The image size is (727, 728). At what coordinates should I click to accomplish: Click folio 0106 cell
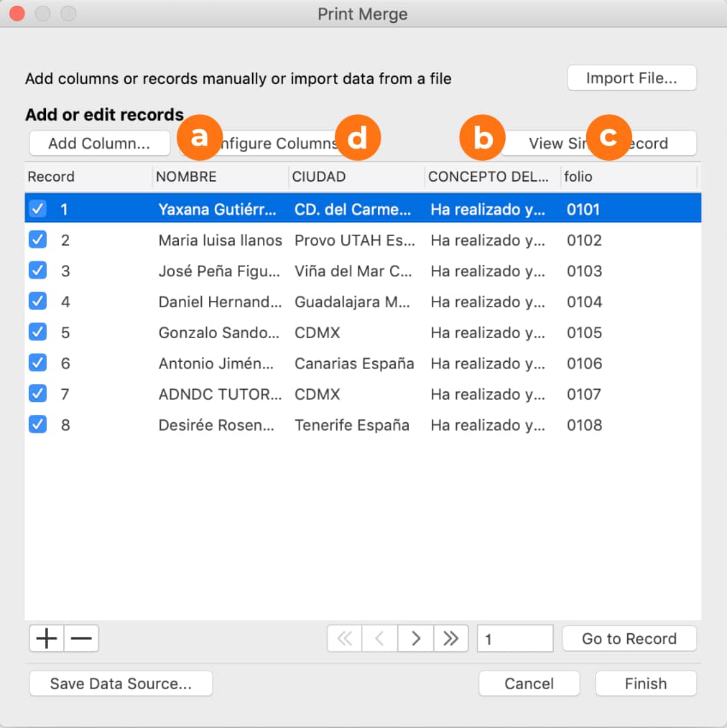(x=584, y=363)
